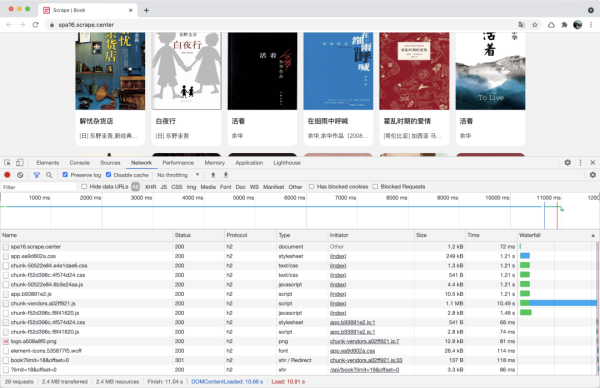Open DevTools settings gear

pos(567,163)
